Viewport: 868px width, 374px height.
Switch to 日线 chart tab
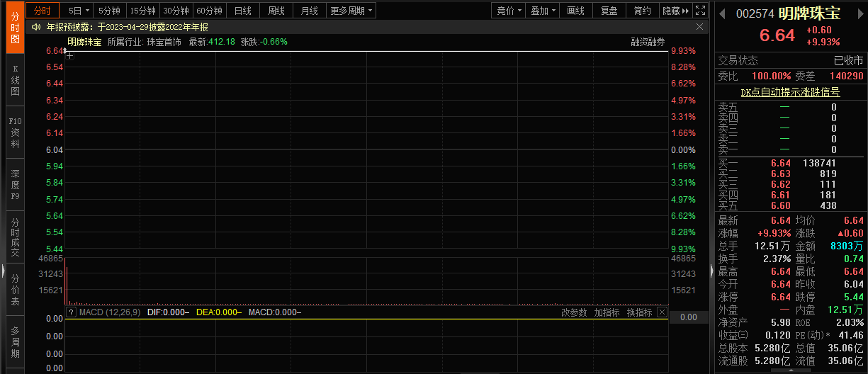pos(242,11)
